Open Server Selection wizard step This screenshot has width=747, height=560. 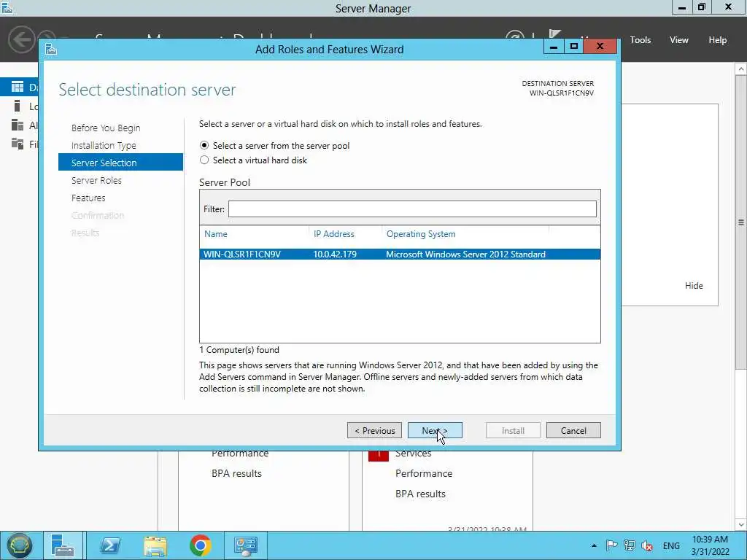120,163
